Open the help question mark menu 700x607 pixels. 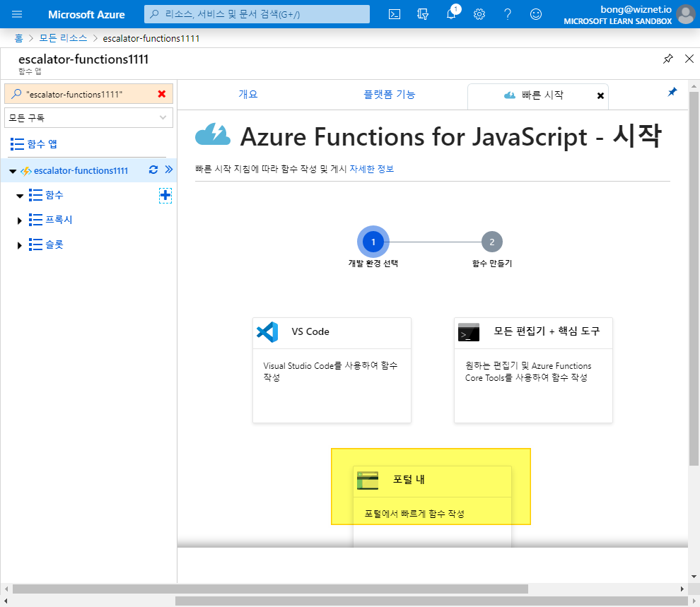coord(508,14)
